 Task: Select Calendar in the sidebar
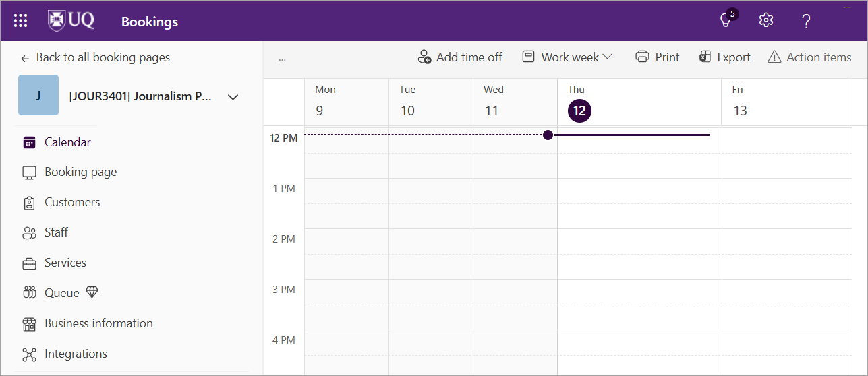tap(67, 142)
